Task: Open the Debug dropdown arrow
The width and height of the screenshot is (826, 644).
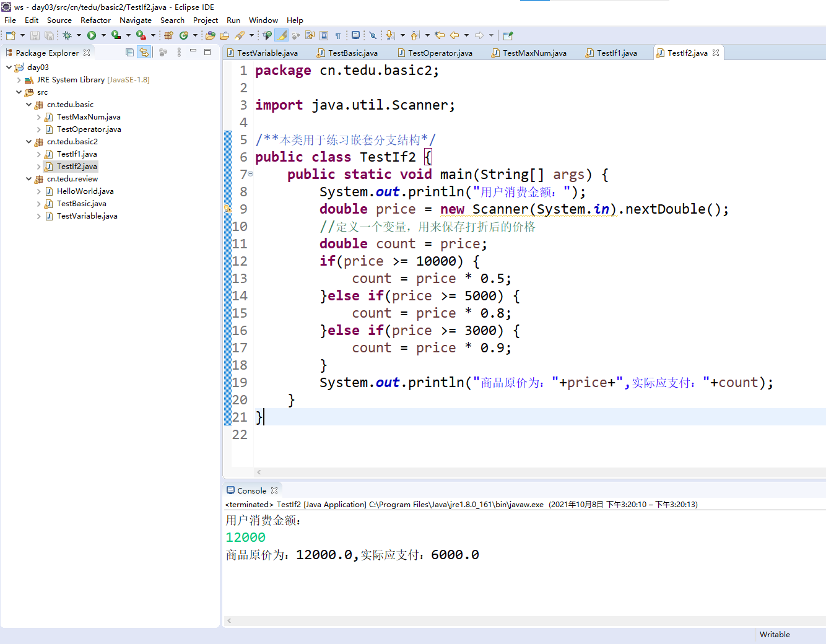Action: point(79,35)
